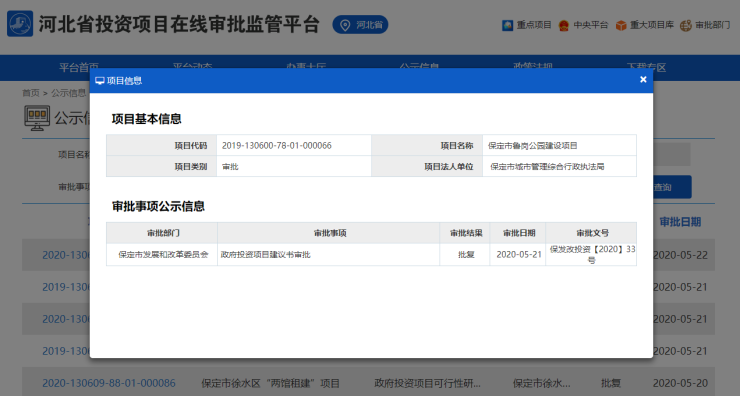Click 项目基本信息 section heading
Viewport: 740px width, 396px height.
coord(146,119)
